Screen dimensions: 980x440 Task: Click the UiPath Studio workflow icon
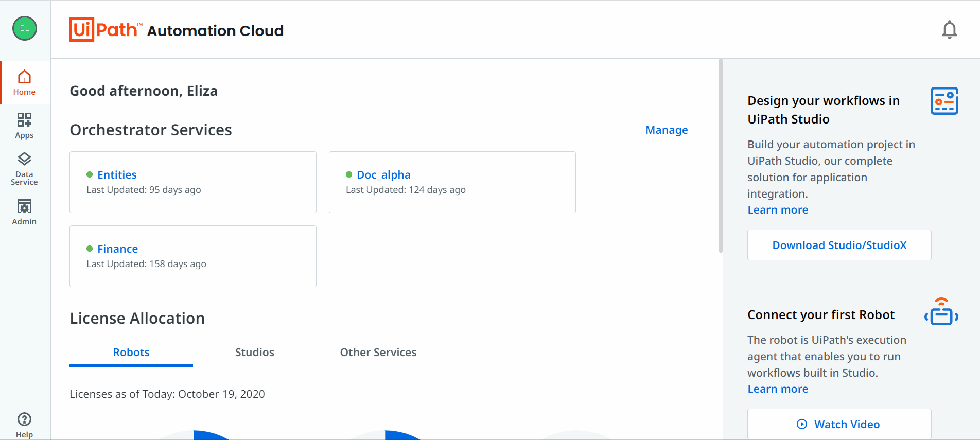click(944, 101)
